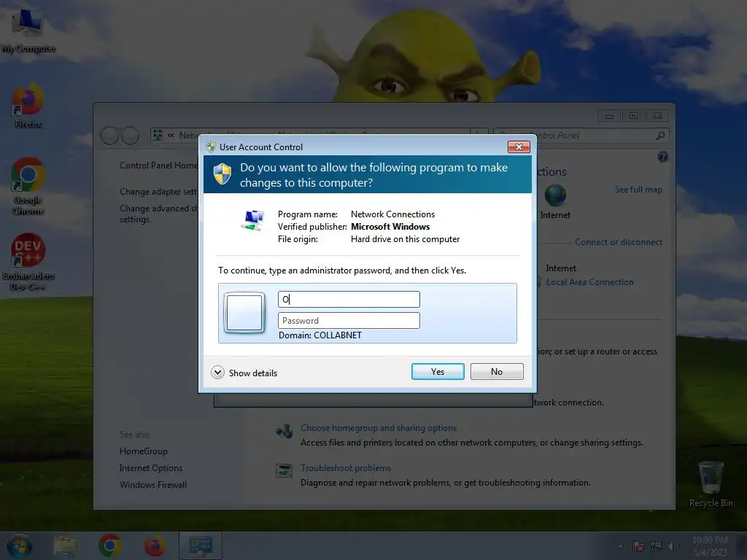Click Control Panel Home link
Screen dimensions: 747x560
(158, 166)
